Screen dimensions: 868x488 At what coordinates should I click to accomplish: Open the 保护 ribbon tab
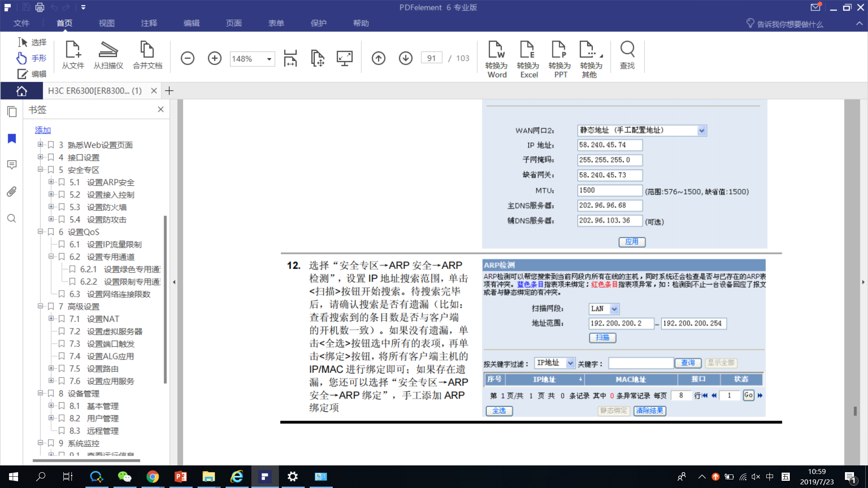318,23
